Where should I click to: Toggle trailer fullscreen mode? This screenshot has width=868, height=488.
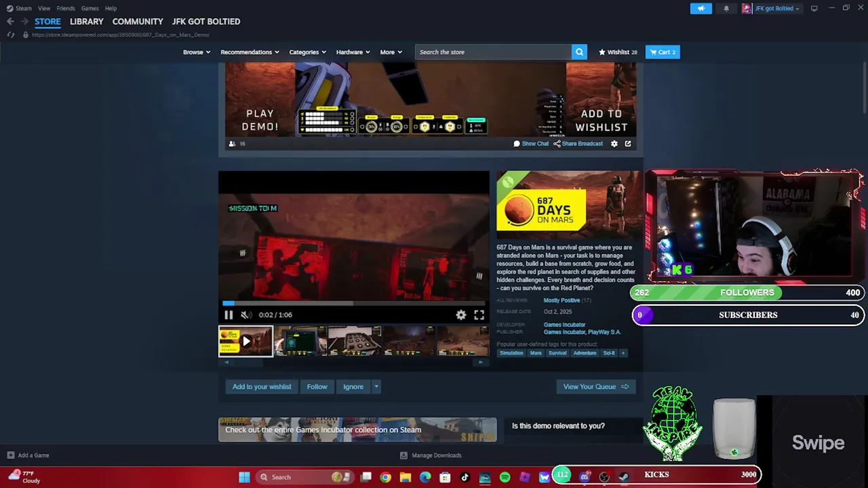click(479, 314)
